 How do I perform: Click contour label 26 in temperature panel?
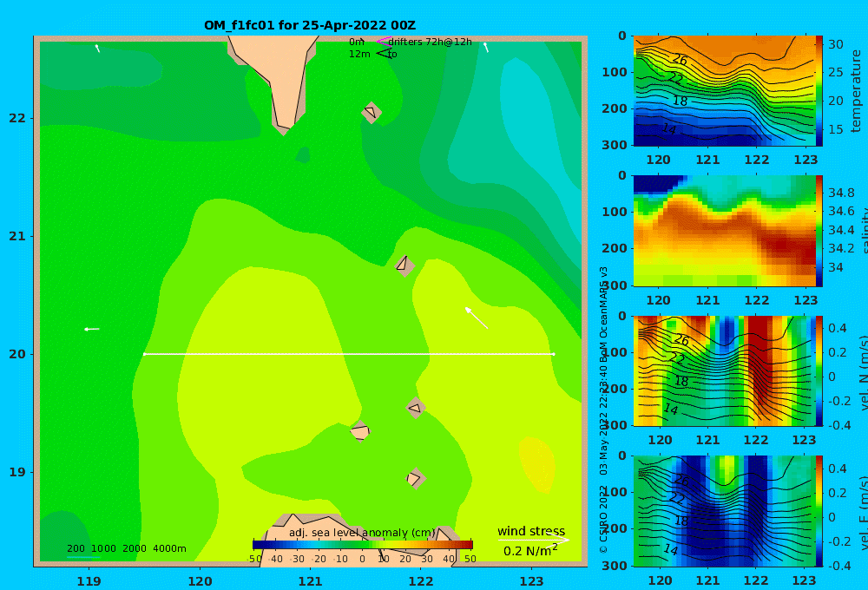point(680,59)
